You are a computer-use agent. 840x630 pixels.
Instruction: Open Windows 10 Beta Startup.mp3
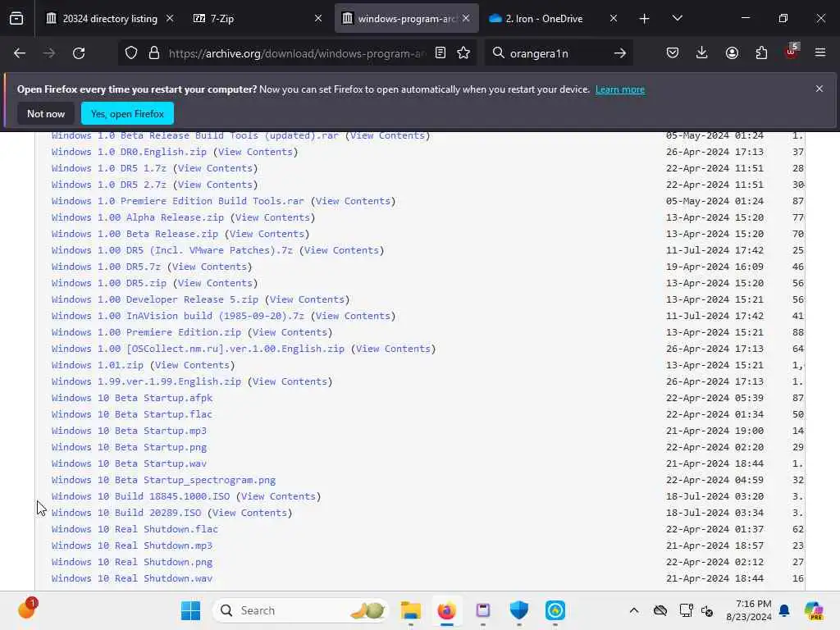tap(129, 431)
